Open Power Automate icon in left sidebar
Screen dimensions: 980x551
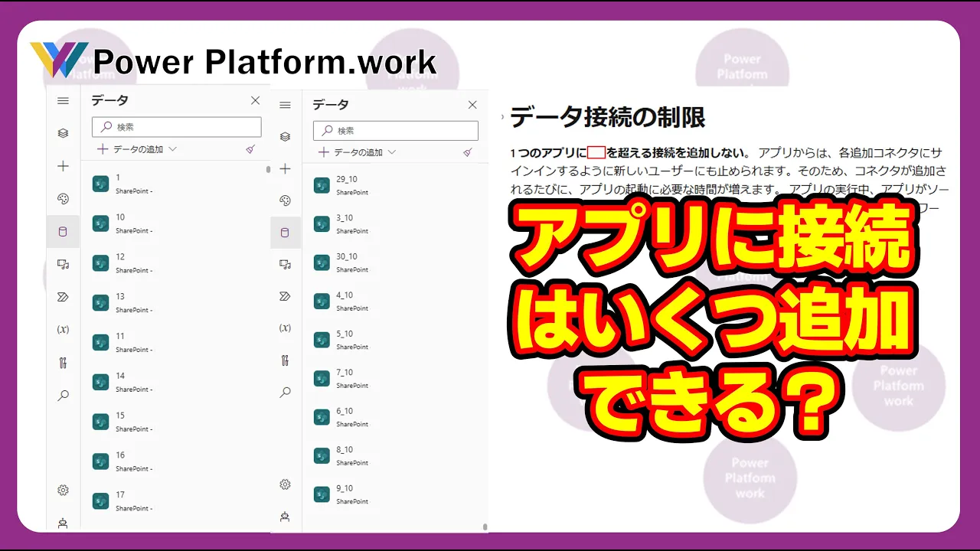(x=63, y=297)
